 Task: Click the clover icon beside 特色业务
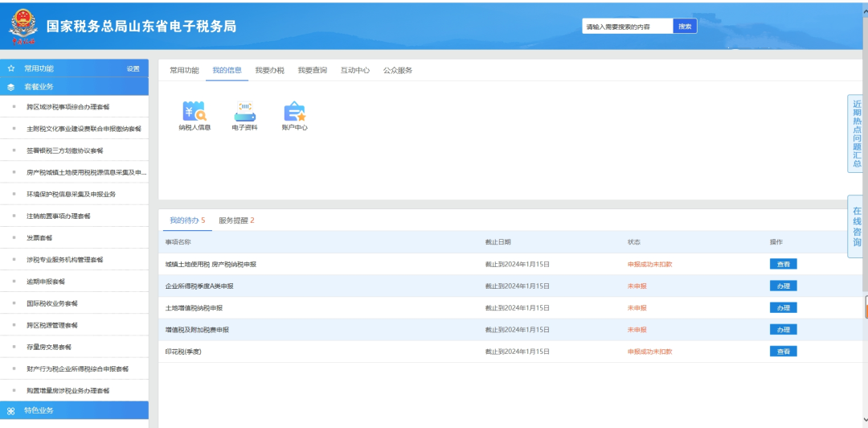pyautogui.click(x=11, y=411)
